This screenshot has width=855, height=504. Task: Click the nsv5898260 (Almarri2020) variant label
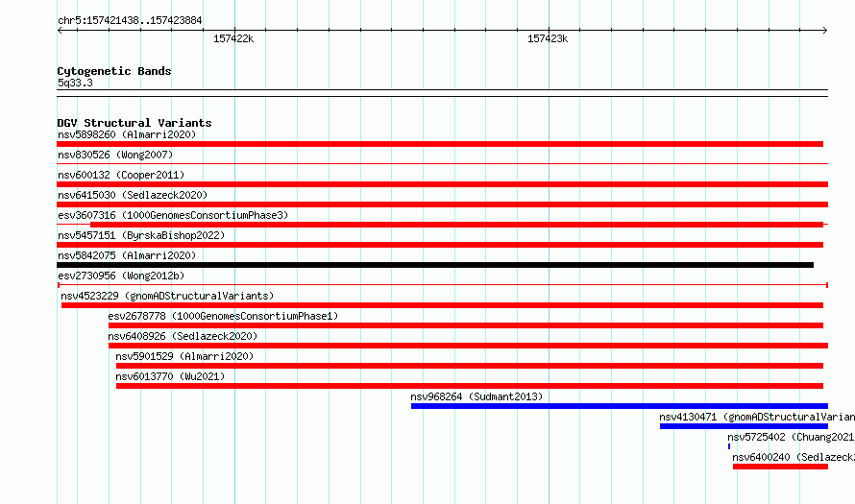(x=127, y=134)
